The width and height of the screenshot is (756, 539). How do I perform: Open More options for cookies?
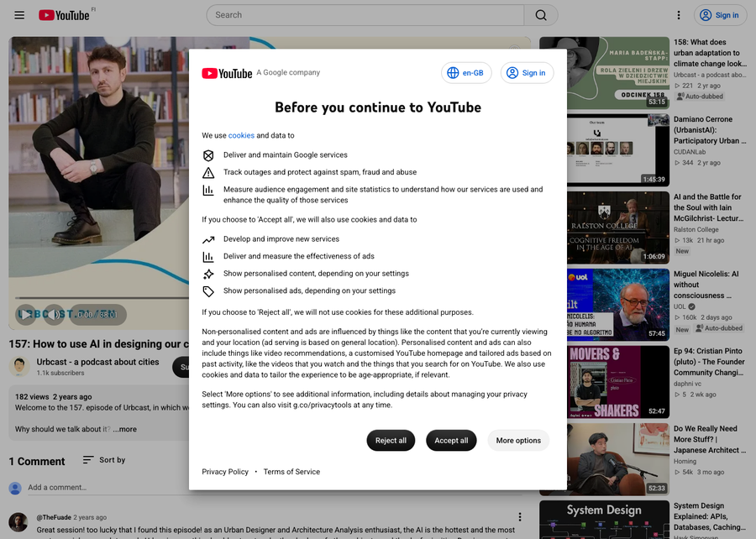pyautogui.click(x=518, y=440)
